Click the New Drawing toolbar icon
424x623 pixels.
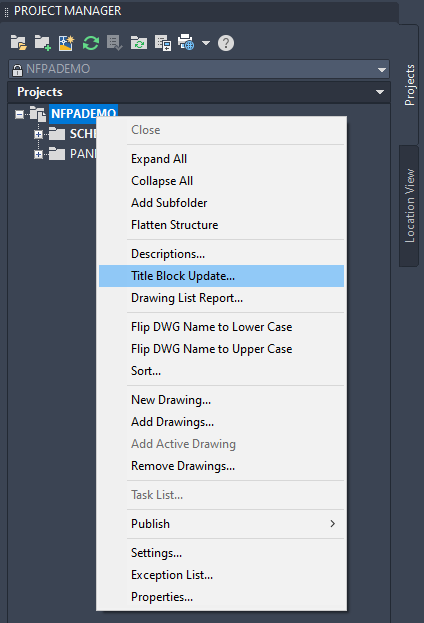click(66, 43)
